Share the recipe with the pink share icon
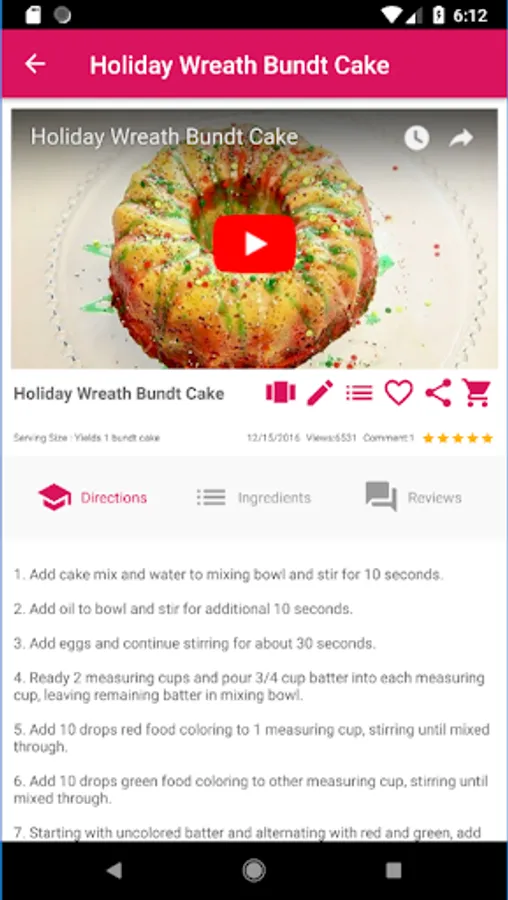The width and height of the screenshot is (508, 900). pos(438,393)
